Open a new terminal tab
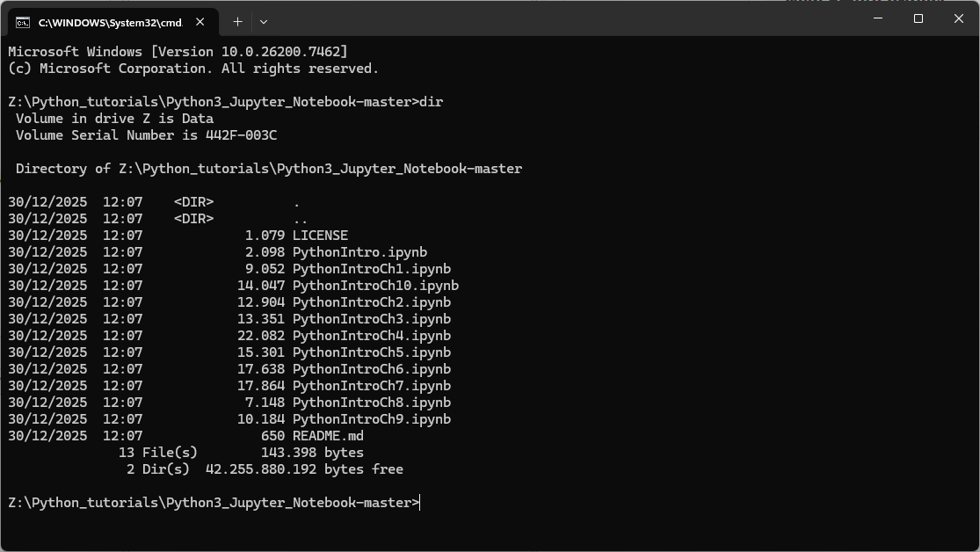This screenshot has height=552, width=980. (x=237, y=21)
